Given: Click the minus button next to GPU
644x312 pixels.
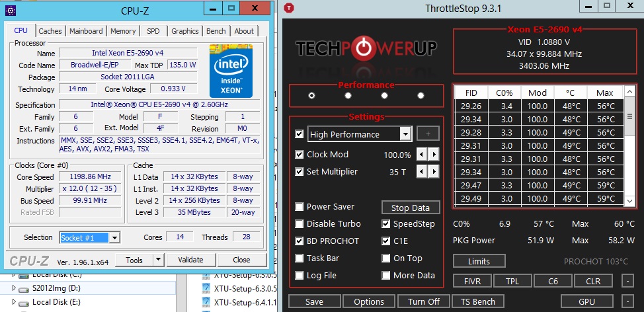Looking at the screenshot, I should click(627, 301).
